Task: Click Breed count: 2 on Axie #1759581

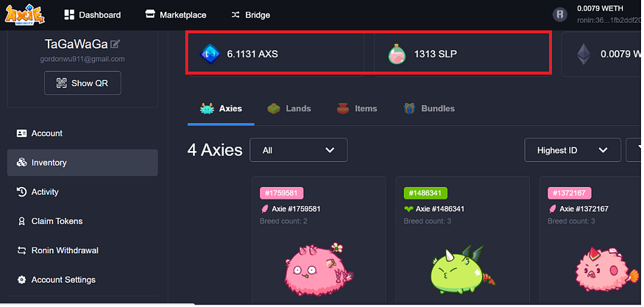Action: [x=283, y=221]
